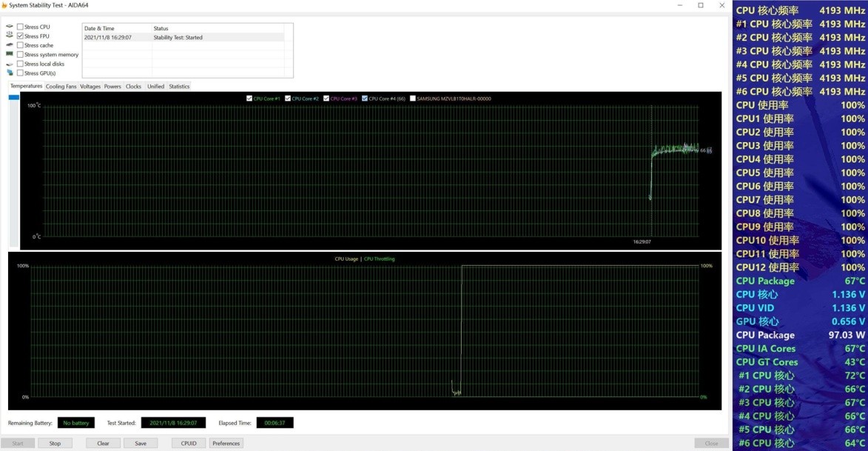
Task: Open the Statistics tab
Action: click(x=179, y=87)
